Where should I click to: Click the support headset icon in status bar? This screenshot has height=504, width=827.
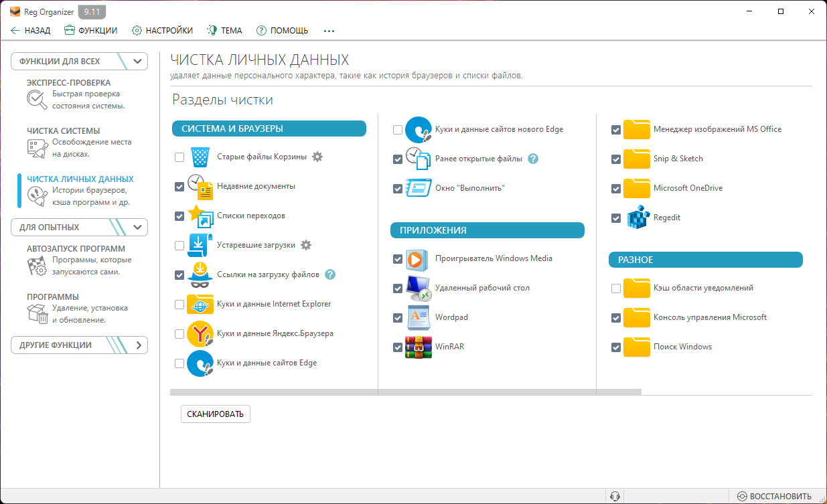point(615,496)
